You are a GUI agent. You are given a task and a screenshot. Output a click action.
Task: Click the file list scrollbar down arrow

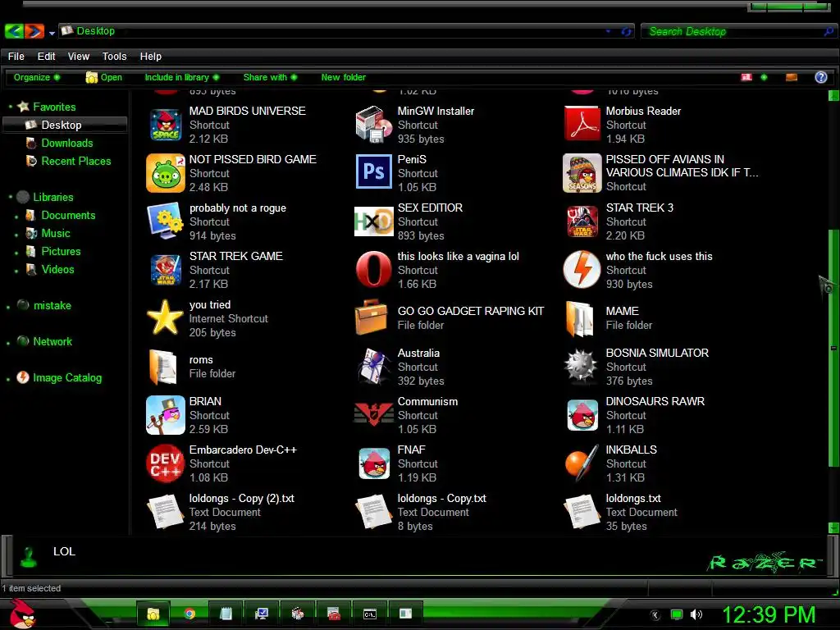pyautogui.click(x=833, y=528)
